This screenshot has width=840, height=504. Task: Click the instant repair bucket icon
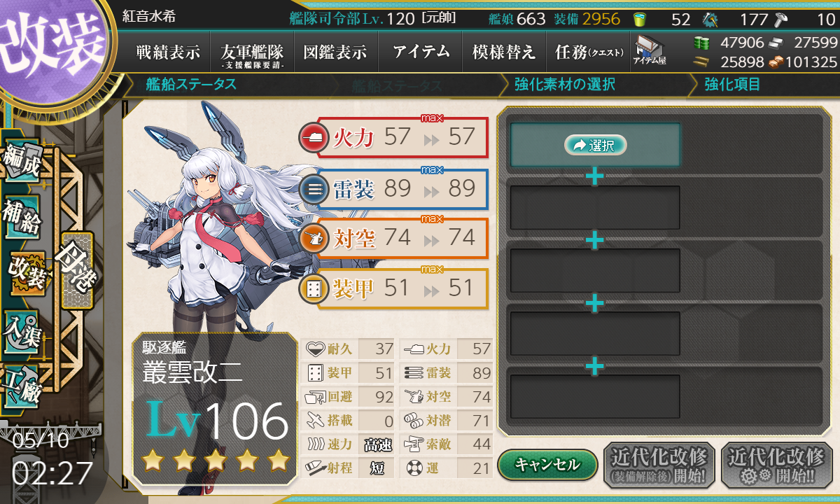pyautogui.click(x=639, y=19)
